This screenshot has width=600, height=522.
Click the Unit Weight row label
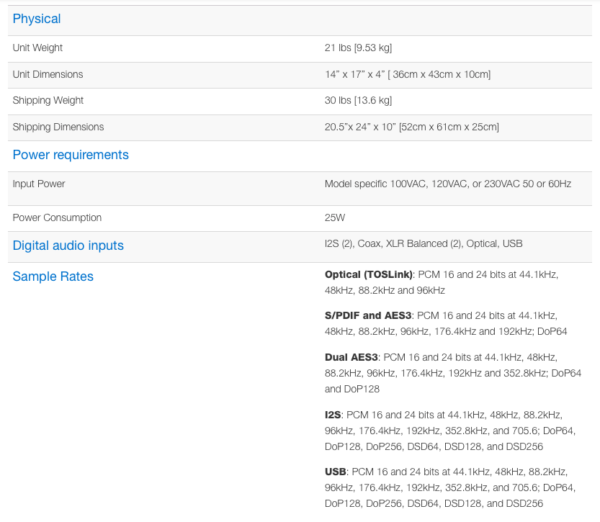36,48
